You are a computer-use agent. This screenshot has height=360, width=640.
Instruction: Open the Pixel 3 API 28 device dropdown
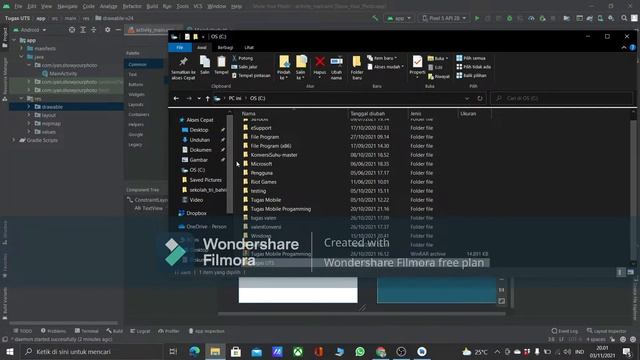coord(443,18)
